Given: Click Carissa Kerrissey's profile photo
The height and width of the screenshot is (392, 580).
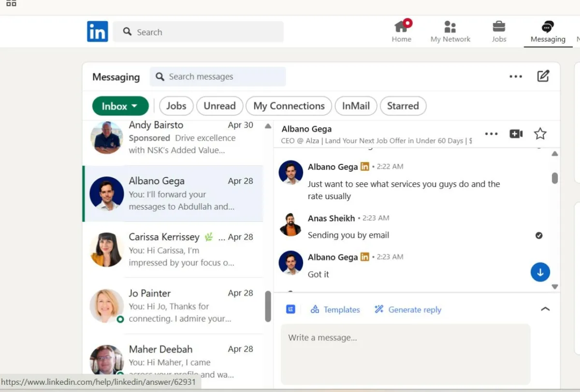Looking at the screenshot, I should click(107, 249).
